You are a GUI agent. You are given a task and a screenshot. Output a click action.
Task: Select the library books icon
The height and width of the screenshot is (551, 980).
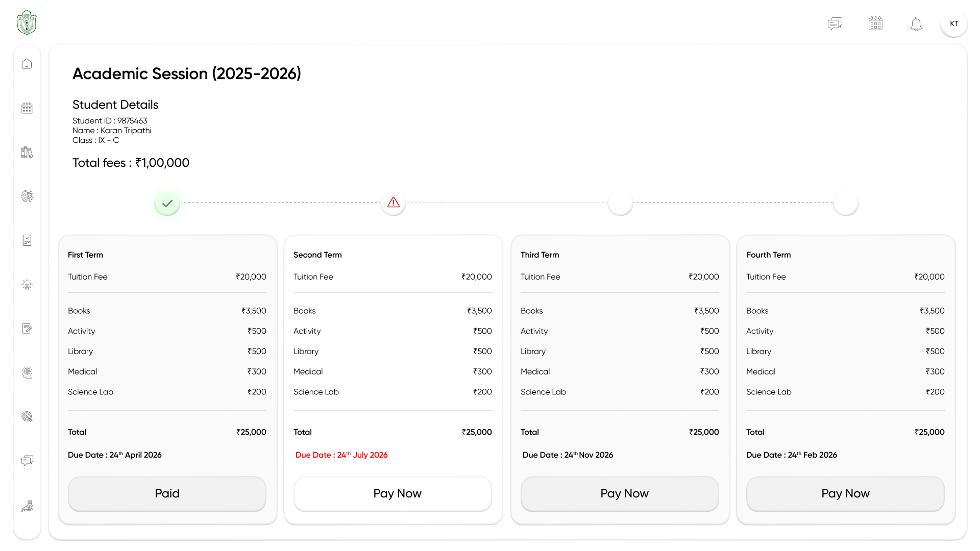[x=27, y=152]
